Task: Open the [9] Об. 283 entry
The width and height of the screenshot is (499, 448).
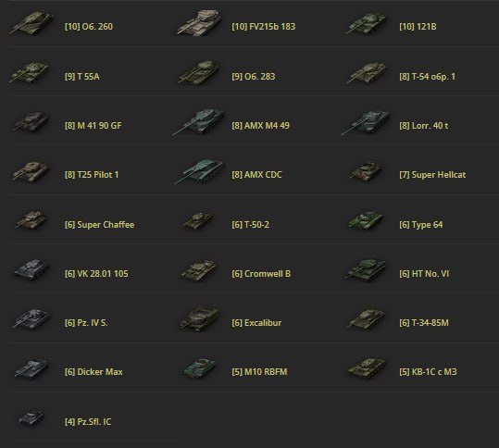Action: pyautogui.click(x=254, y=77)
